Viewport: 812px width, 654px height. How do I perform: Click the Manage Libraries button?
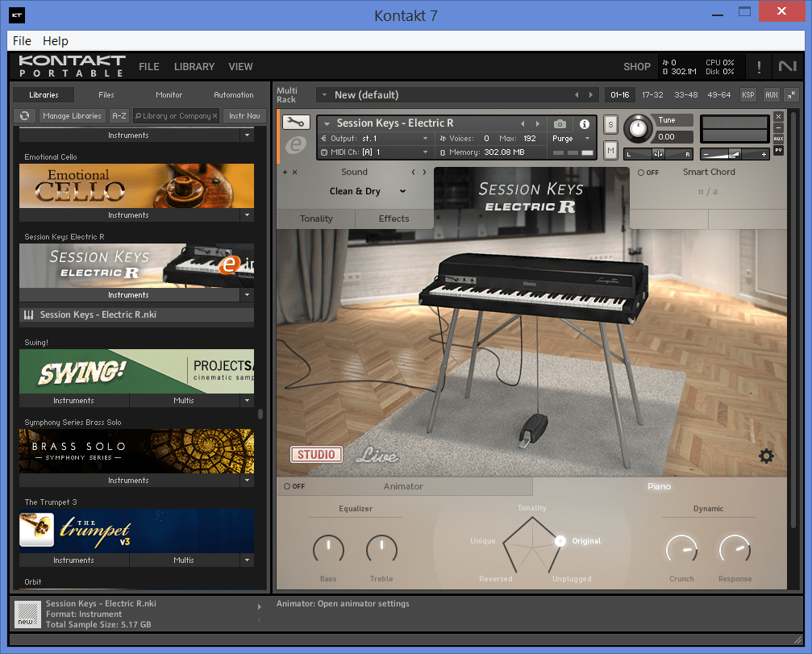click(x=72, y=116)
